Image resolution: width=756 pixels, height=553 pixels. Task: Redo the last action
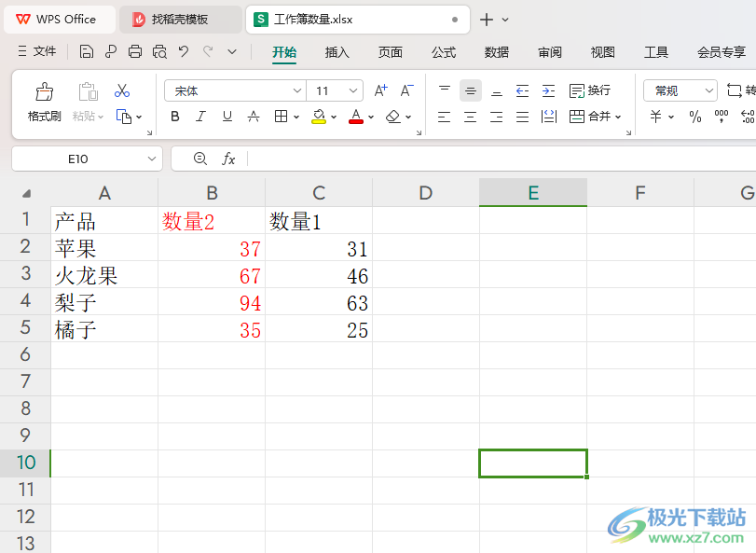click(x=208, y=51)
